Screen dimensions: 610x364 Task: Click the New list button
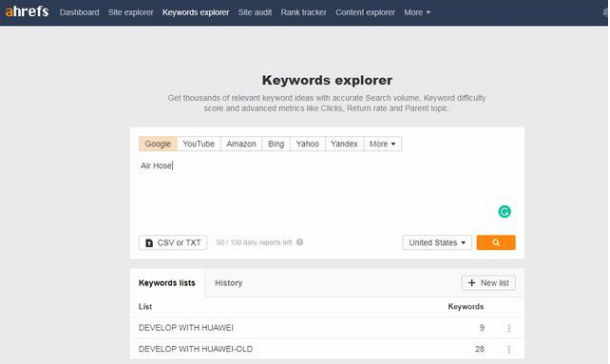tap(488, 283)
